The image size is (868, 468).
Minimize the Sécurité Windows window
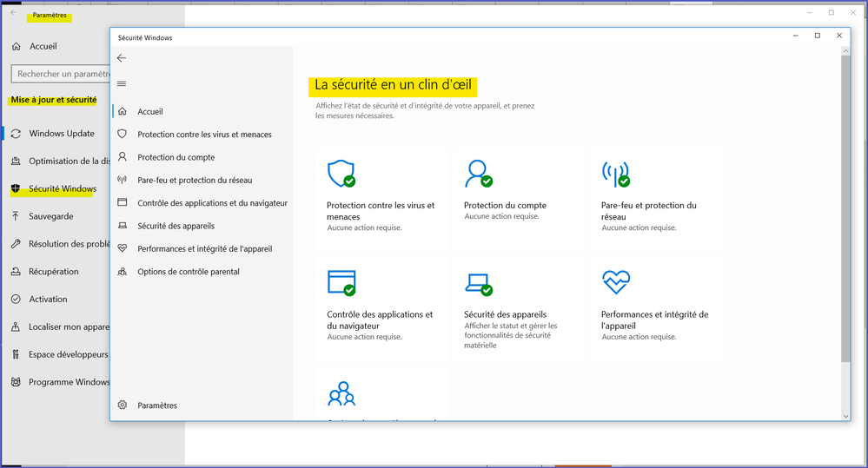tap(795, 36)
